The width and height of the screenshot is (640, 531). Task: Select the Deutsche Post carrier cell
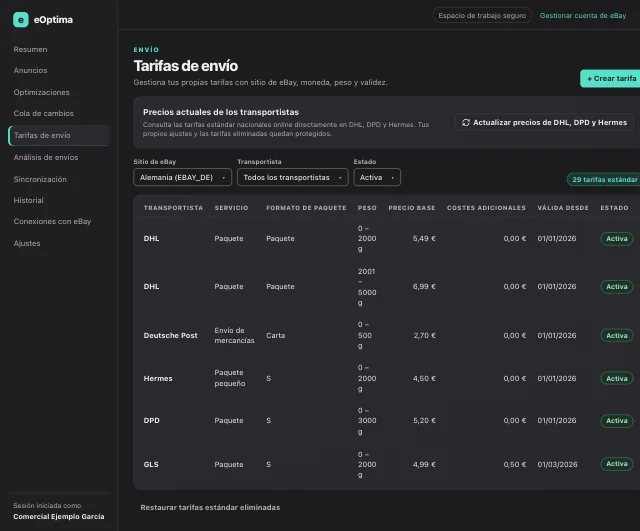tap(170, 335)
